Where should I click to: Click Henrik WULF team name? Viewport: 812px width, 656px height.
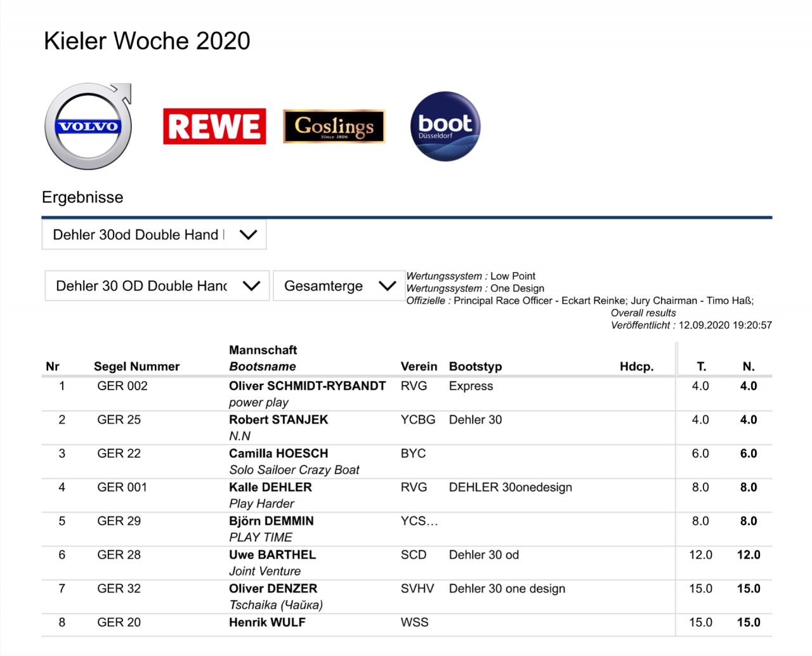point(267,622)
